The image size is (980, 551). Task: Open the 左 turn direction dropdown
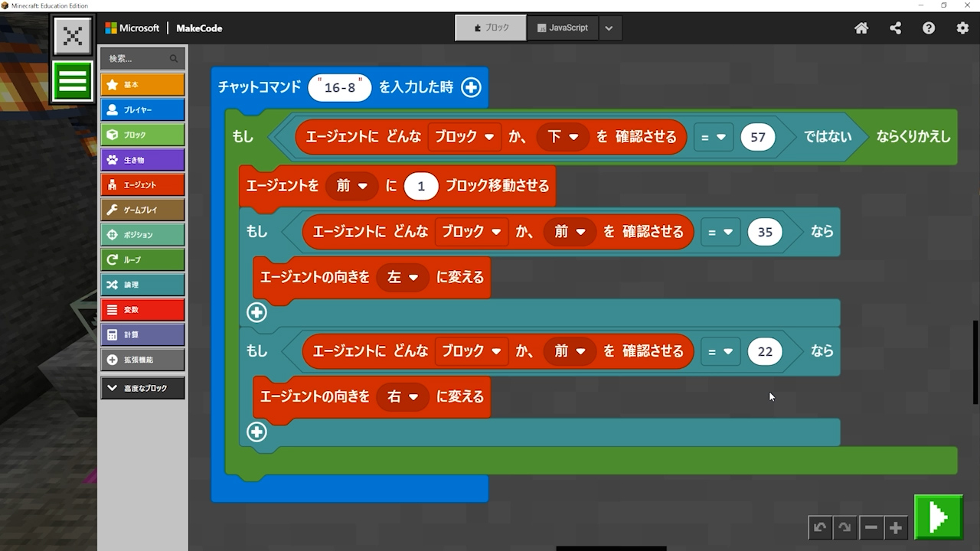click(x=403, y=278)
